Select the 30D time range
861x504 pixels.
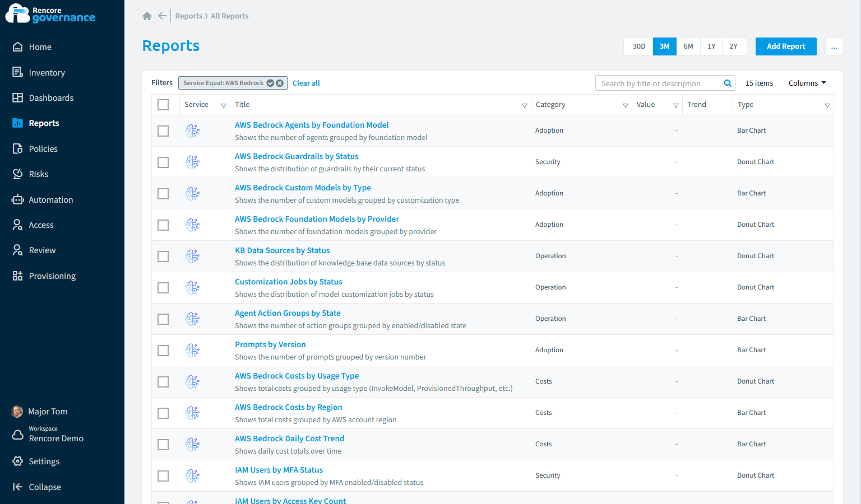pyautogui.click(x=638, y=46)
